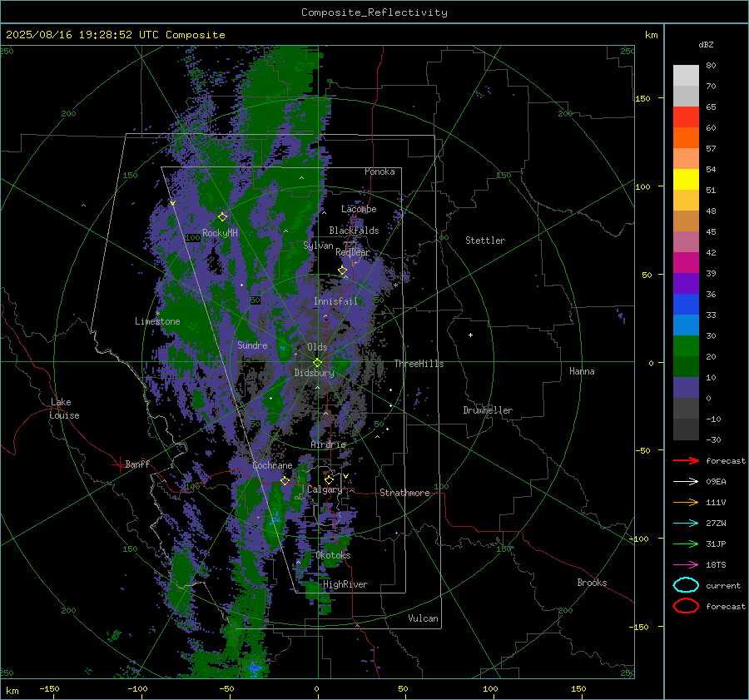Click the magenta 18TS arrow legend entry
The image size is (749, 700).
click(686, 565)
